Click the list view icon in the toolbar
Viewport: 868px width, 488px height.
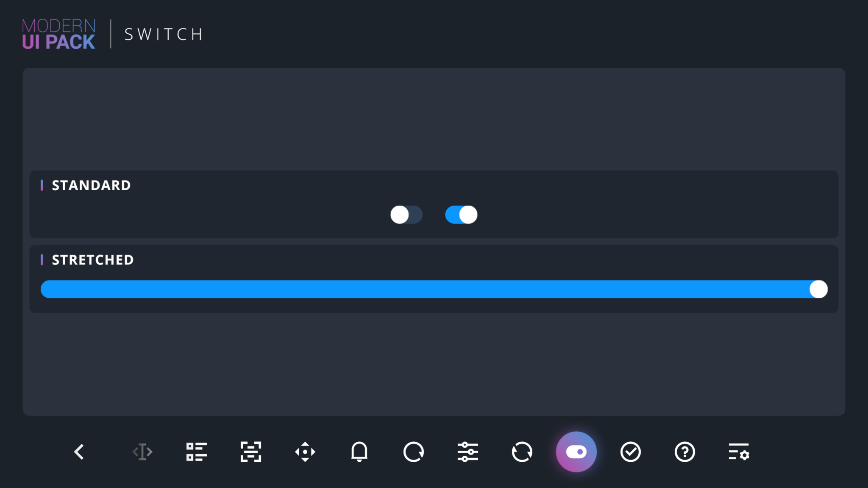(197, 452)
